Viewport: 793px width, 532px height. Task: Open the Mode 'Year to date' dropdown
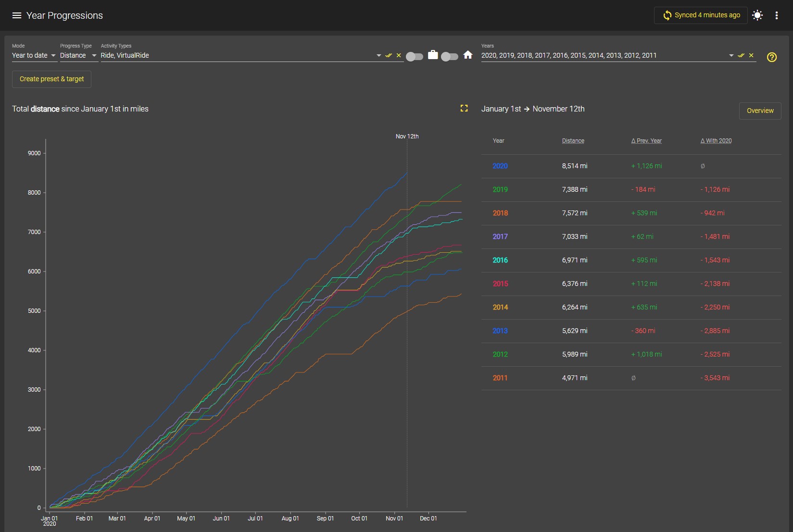pos(34,55)
